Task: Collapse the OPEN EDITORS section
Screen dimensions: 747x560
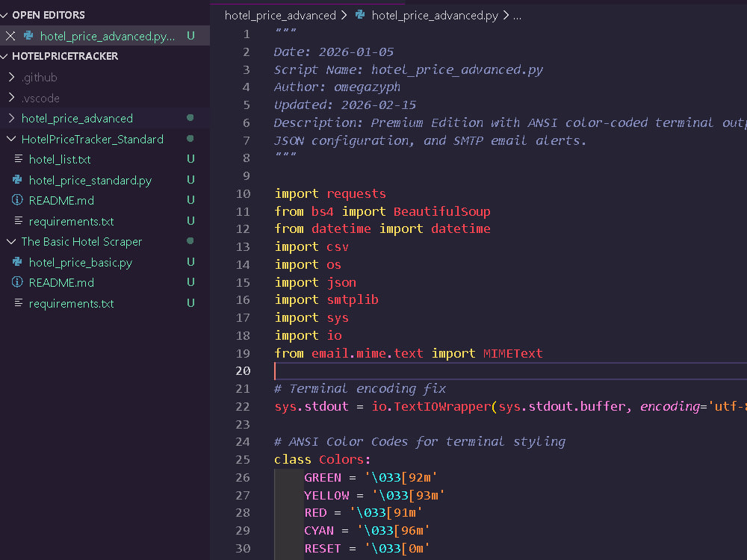Action: (4, 15)
